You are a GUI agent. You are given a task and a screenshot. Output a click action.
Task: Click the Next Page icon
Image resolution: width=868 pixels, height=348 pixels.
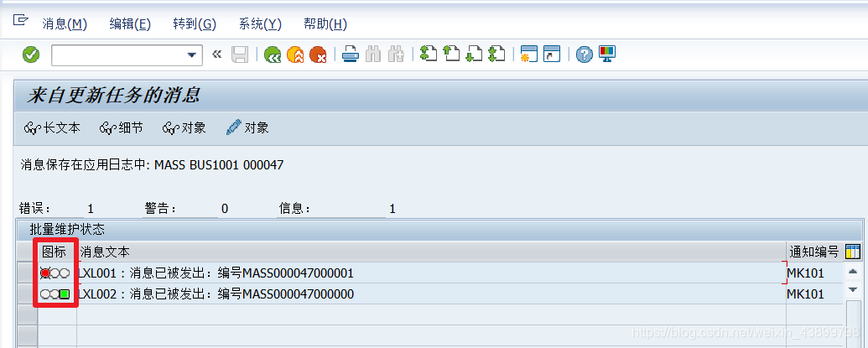click(474, 54)
